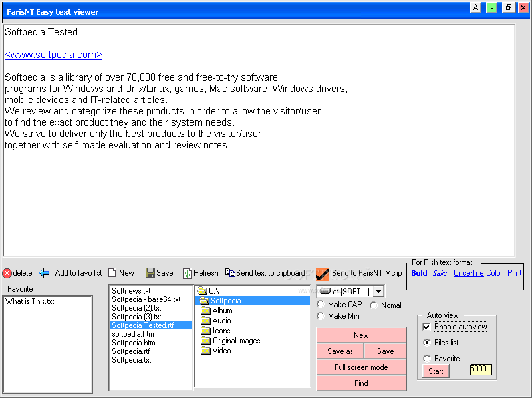This screenshot has width=532, height=398.
Task: Click the A font button in title bar
Action: pos(475,7)
